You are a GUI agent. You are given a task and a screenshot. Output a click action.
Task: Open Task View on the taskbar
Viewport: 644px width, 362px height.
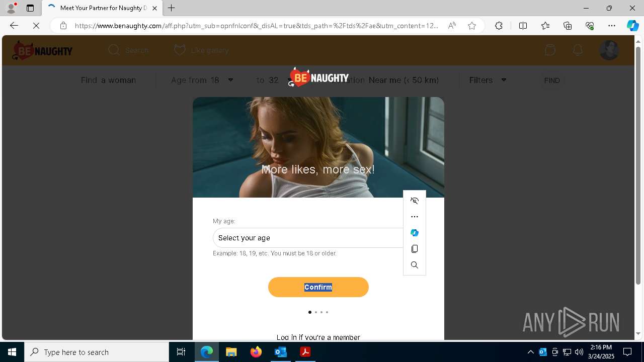coord(181,352)
